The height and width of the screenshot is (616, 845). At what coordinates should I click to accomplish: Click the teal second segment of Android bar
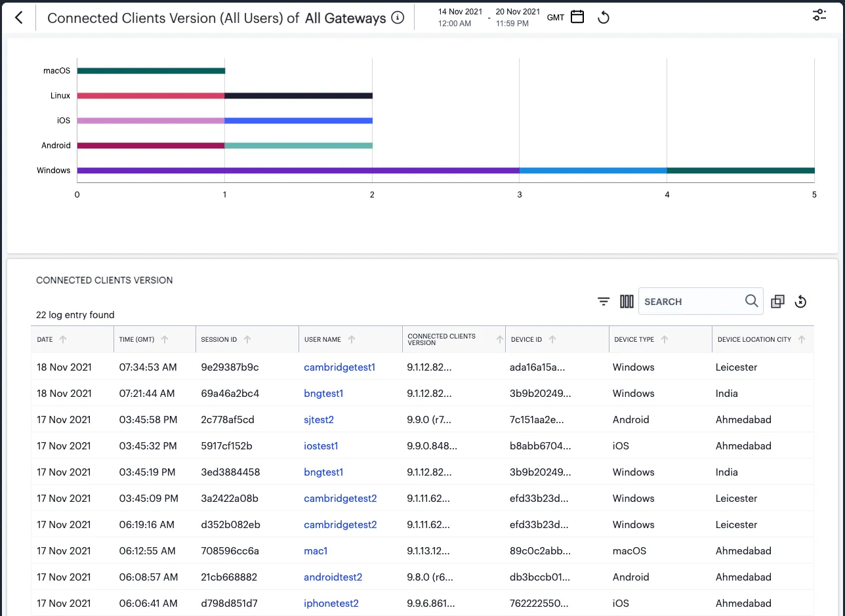(299, 146)
